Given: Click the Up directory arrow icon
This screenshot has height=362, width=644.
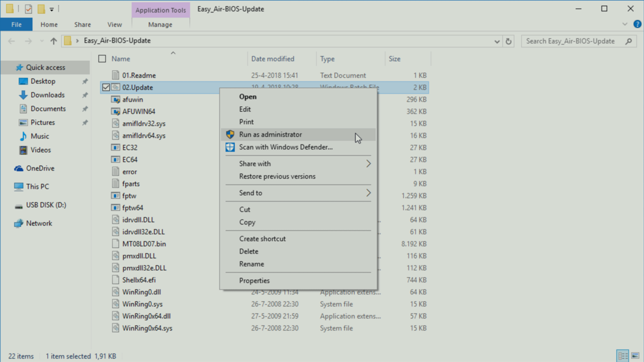Looking at the screenshot, I should point(54,41).
